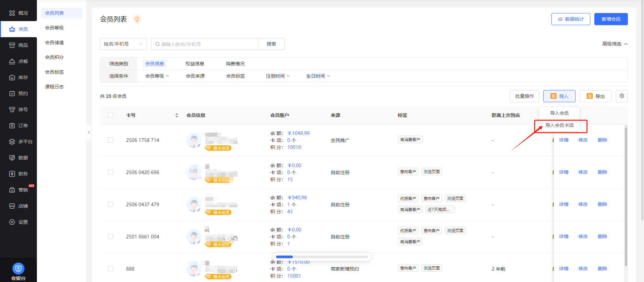Click the 财务 finance icon in sidebar
The width and height of the screenshot is (644, 282).
12,174
